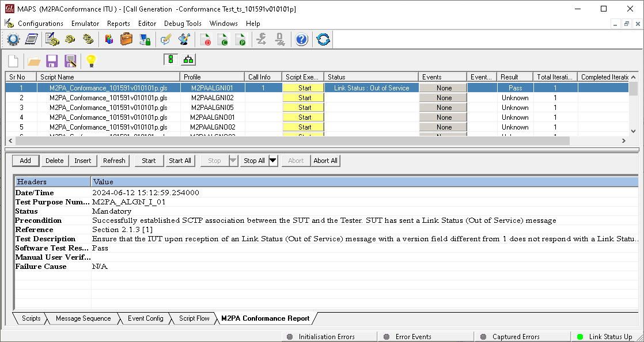
Task: Click None events button for M2PAALGNI01 row
Action: tap(444, 88)
